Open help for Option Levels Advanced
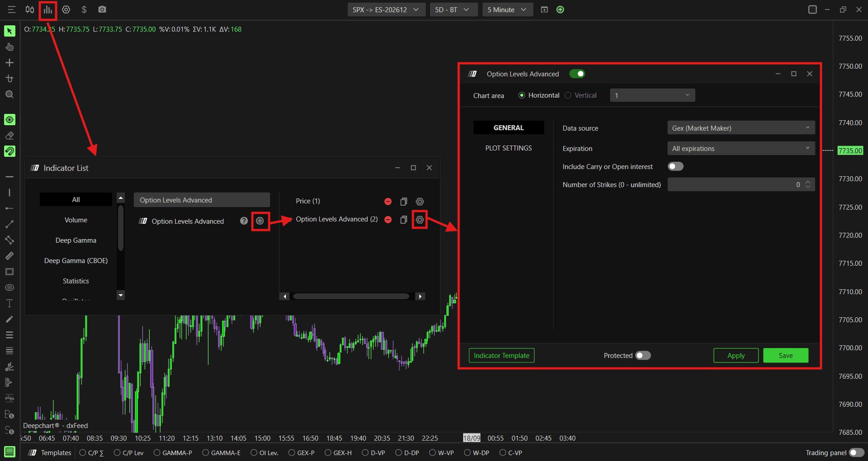Image resolution: width=868 pixels, height=461 pixels. pos(244,221)
